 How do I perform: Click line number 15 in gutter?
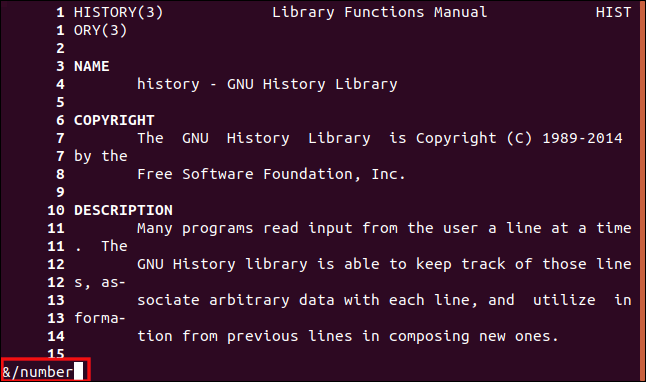pos(56,353)
